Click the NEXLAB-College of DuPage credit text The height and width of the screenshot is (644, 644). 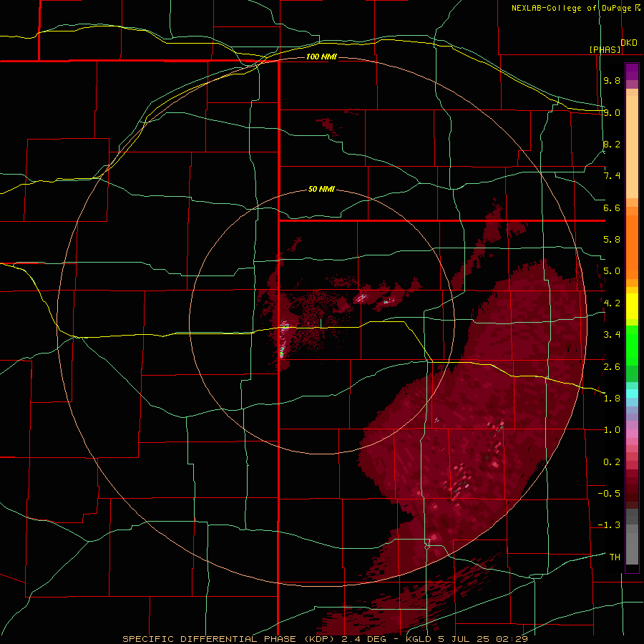click(572, 8)
